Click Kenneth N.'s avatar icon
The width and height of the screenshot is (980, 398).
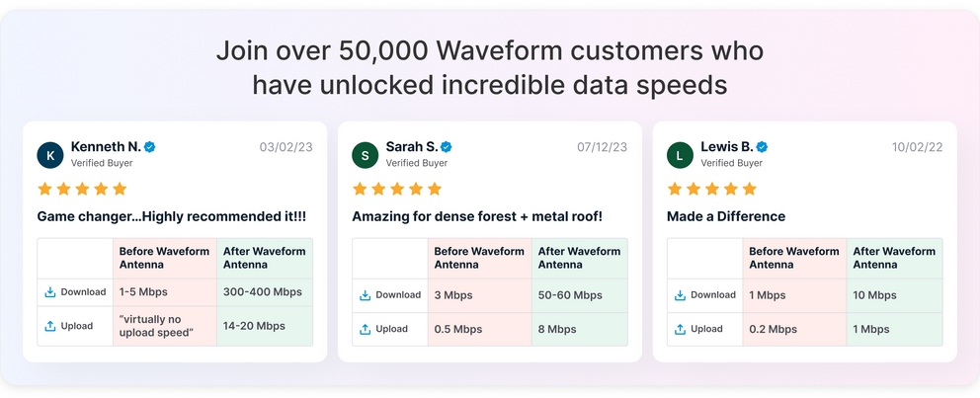pyautogui.click(x=50, y=155)
